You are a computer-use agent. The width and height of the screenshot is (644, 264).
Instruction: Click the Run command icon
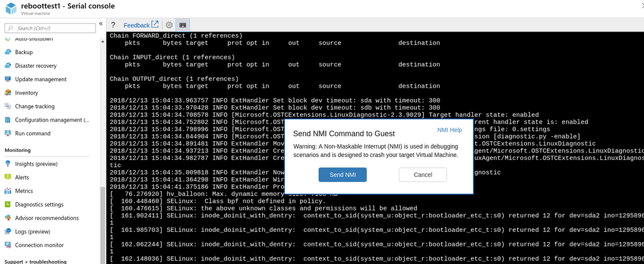coord(8,133)
